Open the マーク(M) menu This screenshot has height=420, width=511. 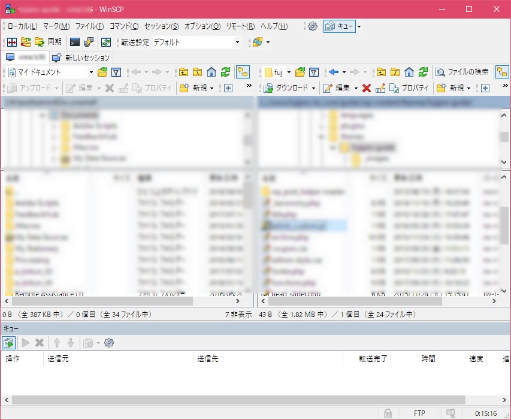tap(56, 26)
